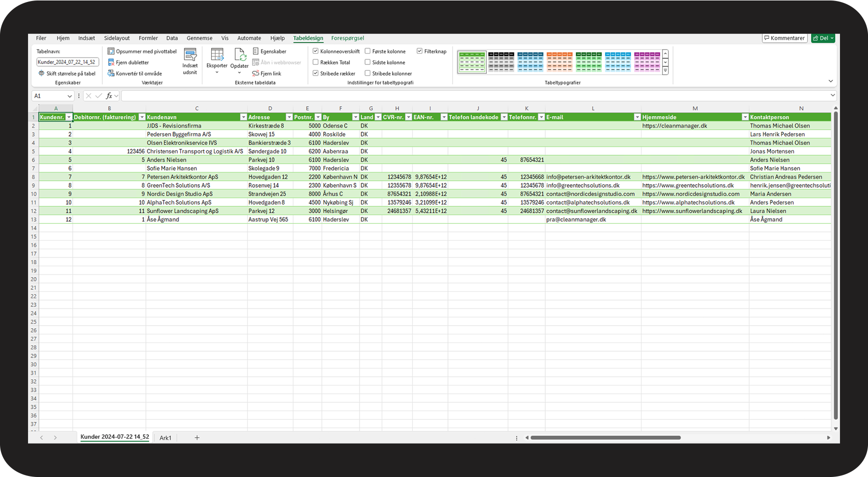The width and height of the screenshot is (868, 477).
Task: Click the Opdater refresh icon
Action: [239, 55]
